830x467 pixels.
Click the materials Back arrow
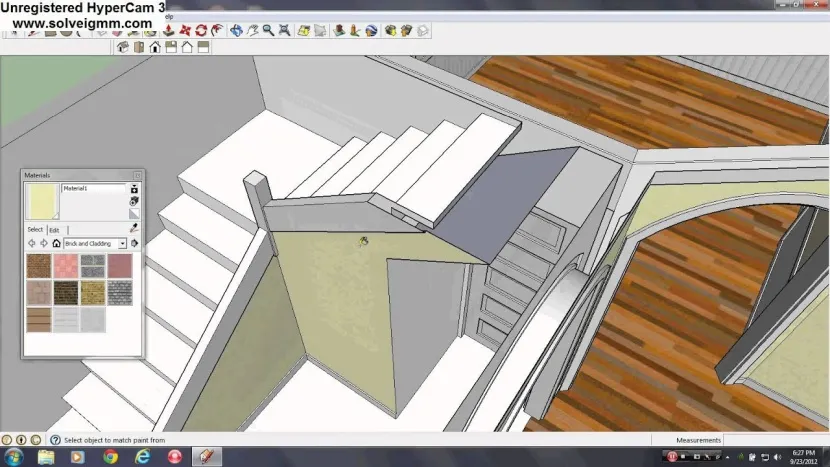(x=31, y=243)
